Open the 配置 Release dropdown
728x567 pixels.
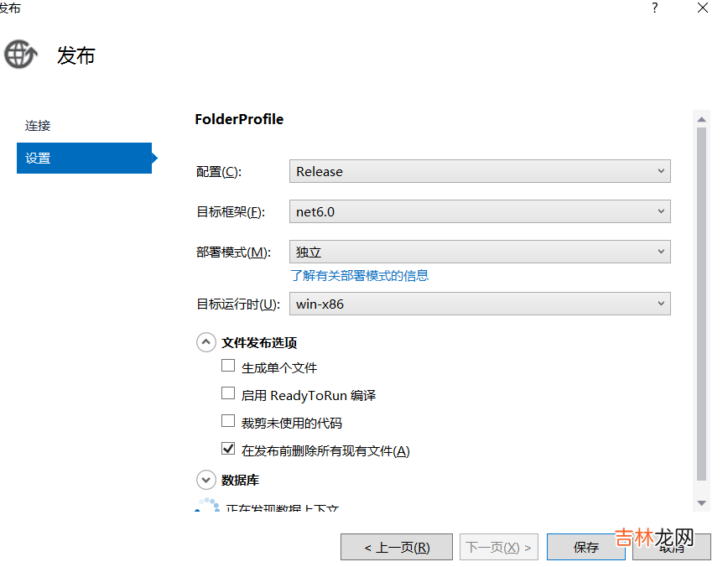click(x=480, y=171)
